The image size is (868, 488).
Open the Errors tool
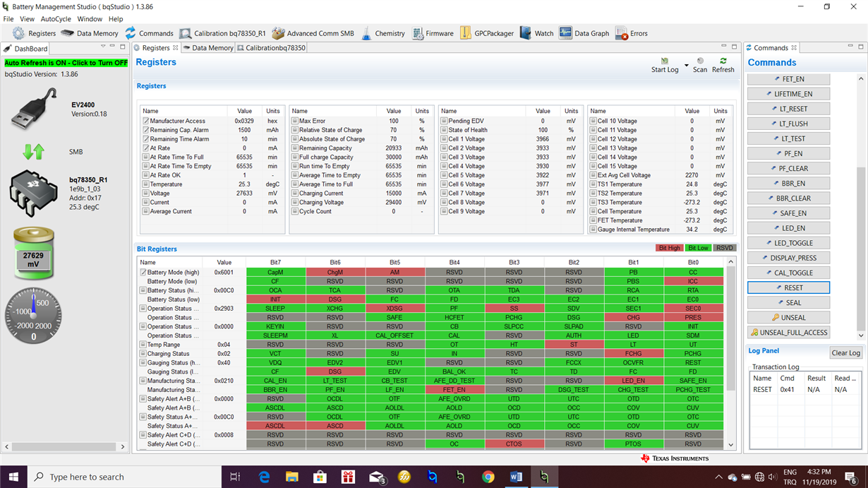pyautogui.click(x=631, y=33)
